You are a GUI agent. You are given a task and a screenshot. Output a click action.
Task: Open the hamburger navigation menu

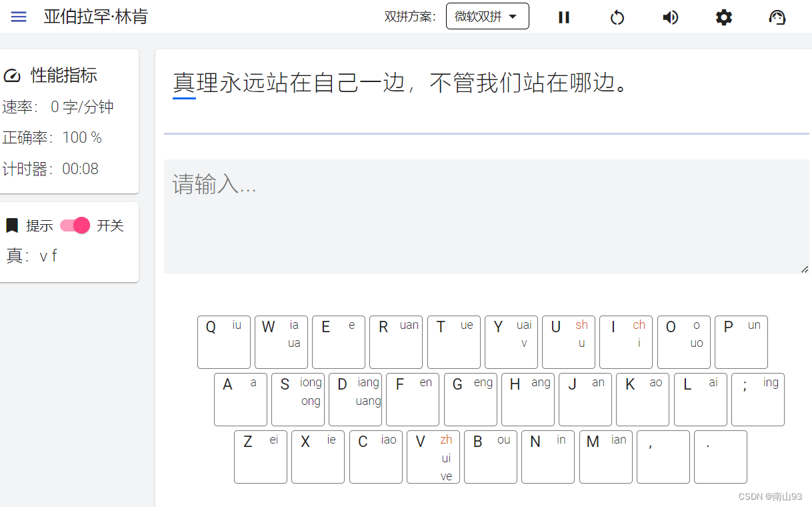19,17
